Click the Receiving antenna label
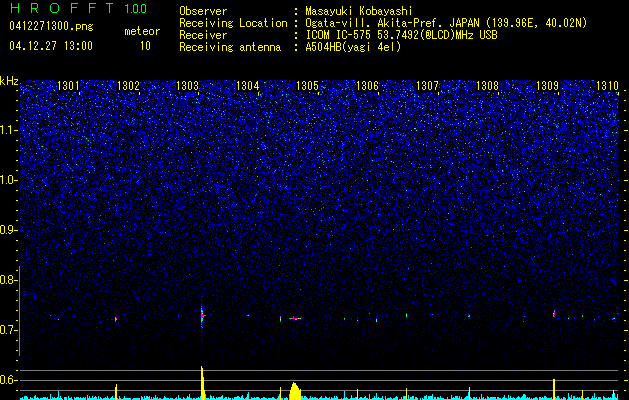The image size is (629, 400). point(230,47)
